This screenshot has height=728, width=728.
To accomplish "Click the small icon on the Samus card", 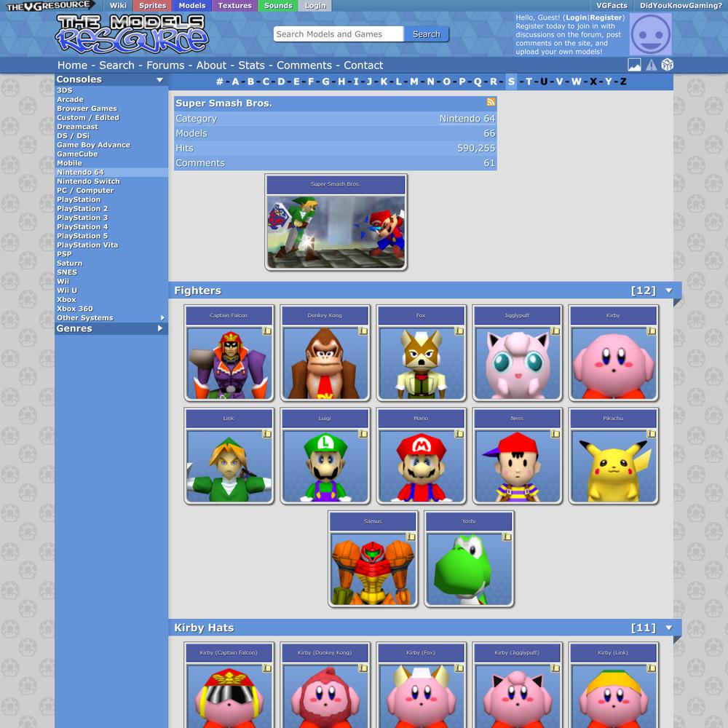I will 411,537.
